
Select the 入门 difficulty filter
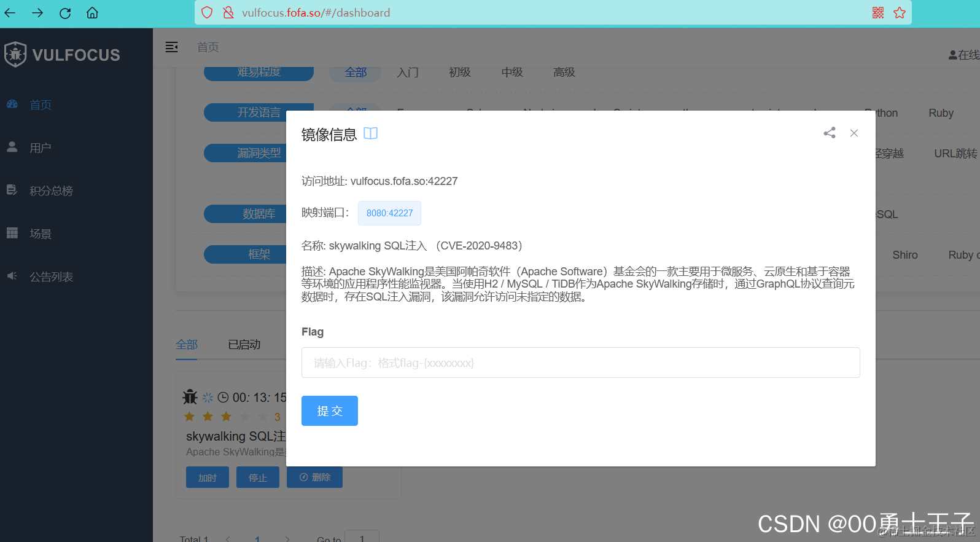[408, 73]
